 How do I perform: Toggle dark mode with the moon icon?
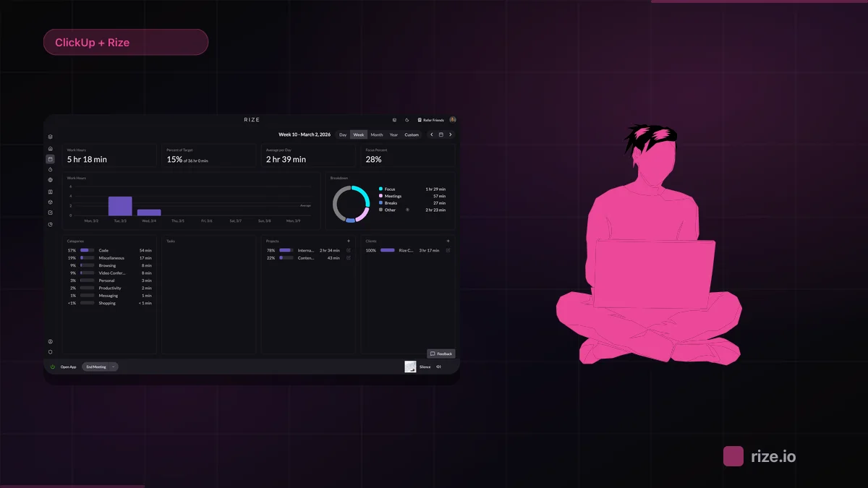407,120
